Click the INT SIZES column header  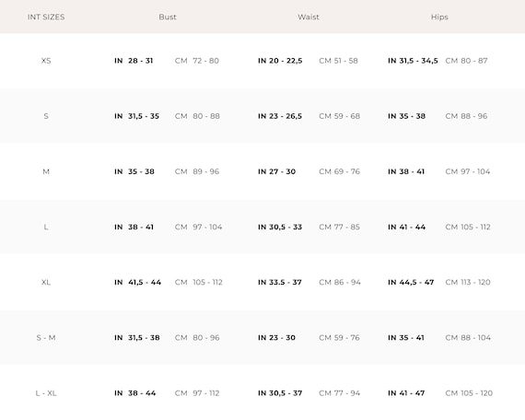46,17
